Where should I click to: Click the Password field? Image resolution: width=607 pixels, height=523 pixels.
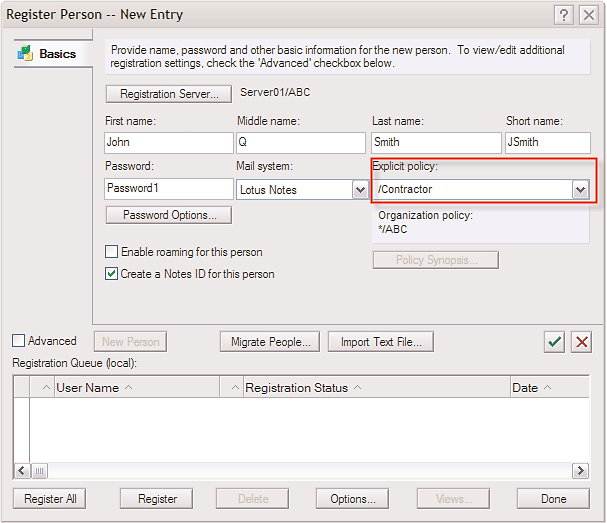(169, 189)
